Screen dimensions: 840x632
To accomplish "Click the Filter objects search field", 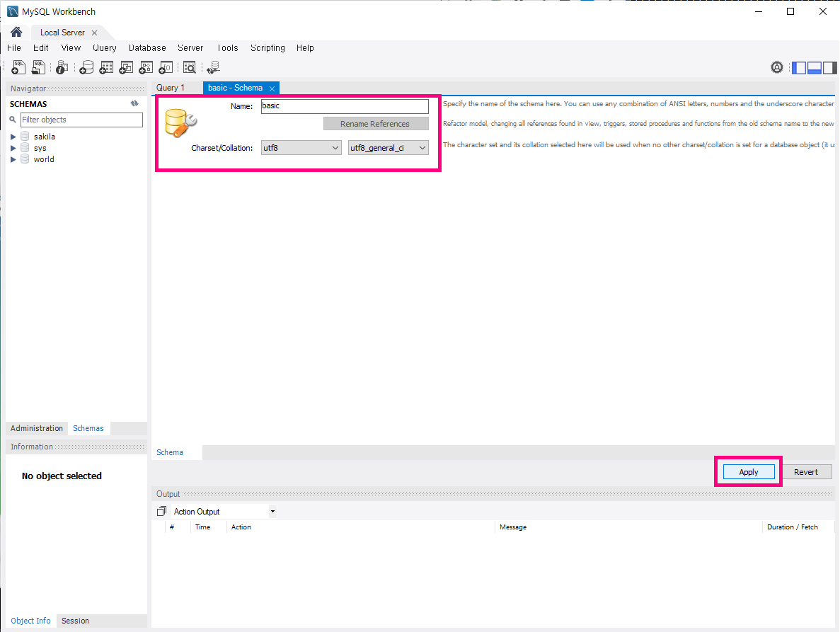I will pos(81,120).
